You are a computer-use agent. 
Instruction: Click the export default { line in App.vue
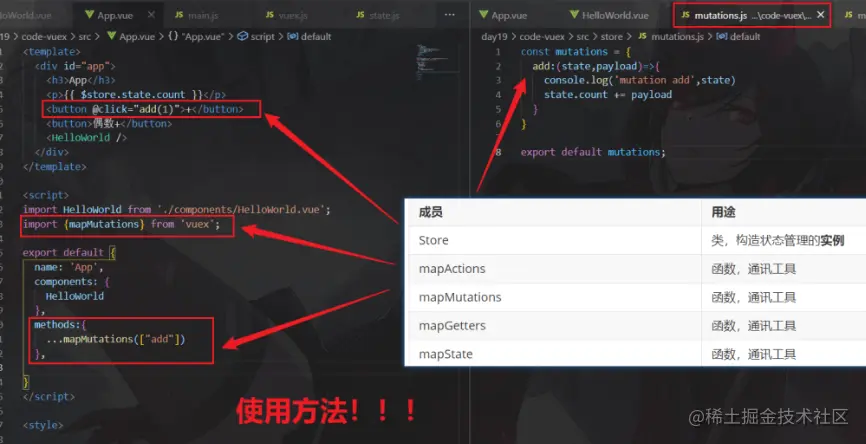[69, 252]
